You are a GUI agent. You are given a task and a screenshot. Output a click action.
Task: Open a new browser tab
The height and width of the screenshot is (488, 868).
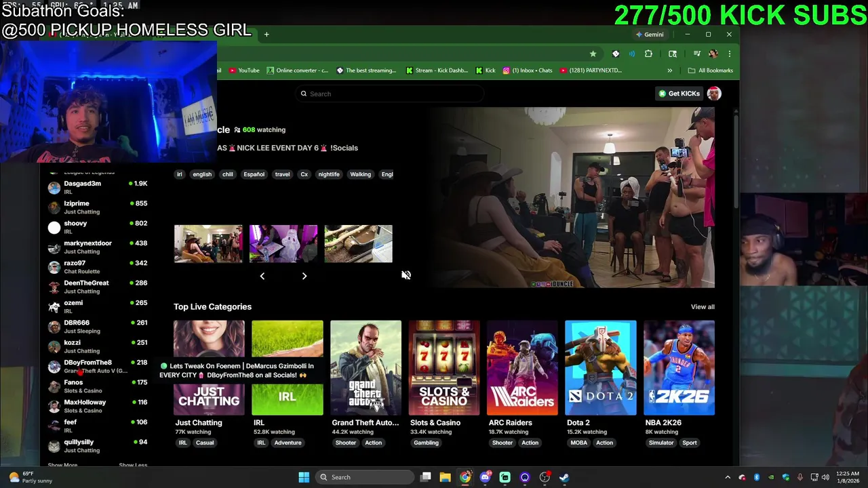(x=267, y=35)
